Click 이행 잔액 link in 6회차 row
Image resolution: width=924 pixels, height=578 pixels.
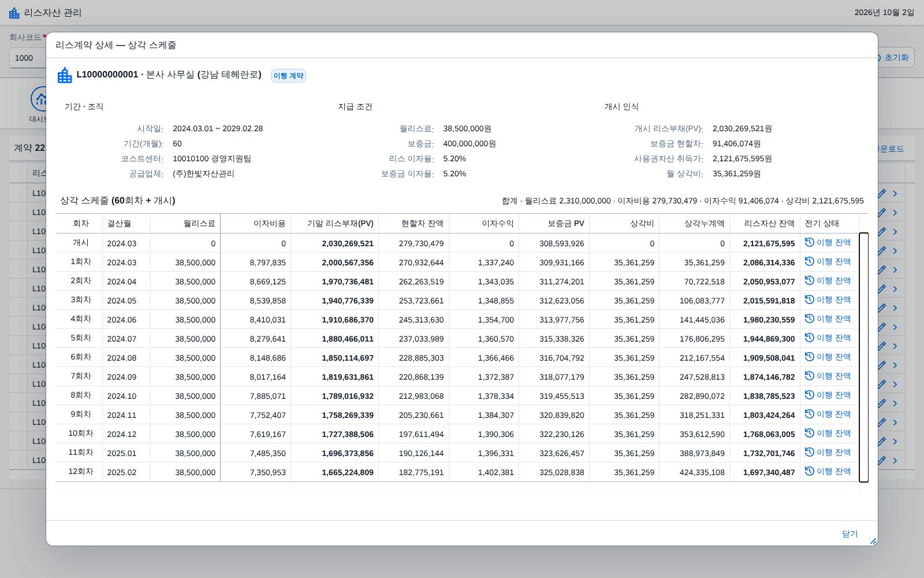(833, 357)
